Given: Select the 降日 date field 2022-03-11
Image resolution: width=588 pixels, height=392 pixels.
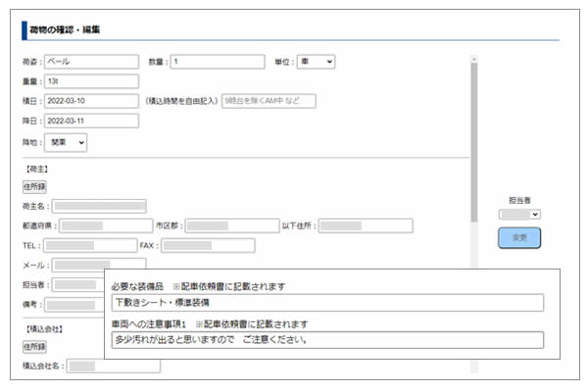Looking at the screenshot, I should (x=92, y=120).
